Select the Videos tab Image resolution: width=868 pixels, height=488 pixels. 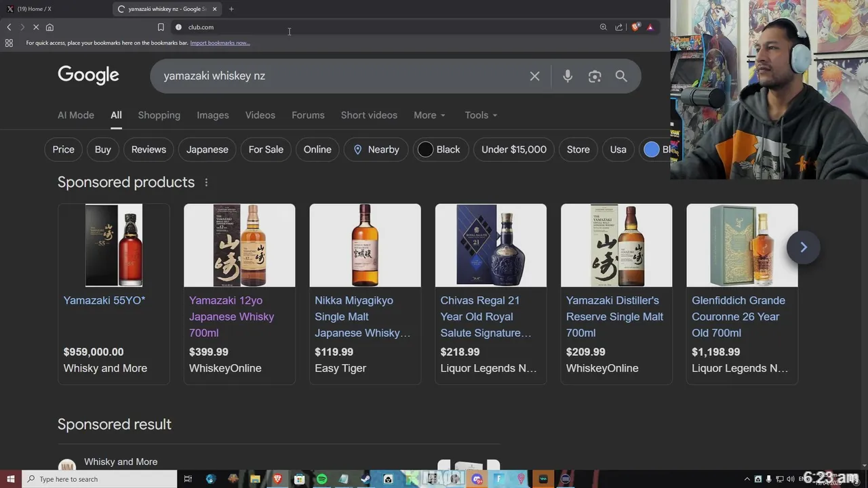tap(260, 115)
